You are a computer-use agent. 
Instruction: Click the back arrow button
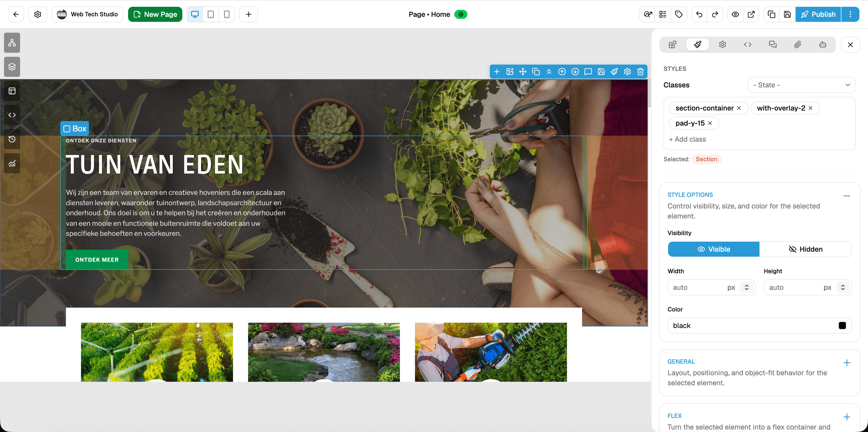click(16, 14)
